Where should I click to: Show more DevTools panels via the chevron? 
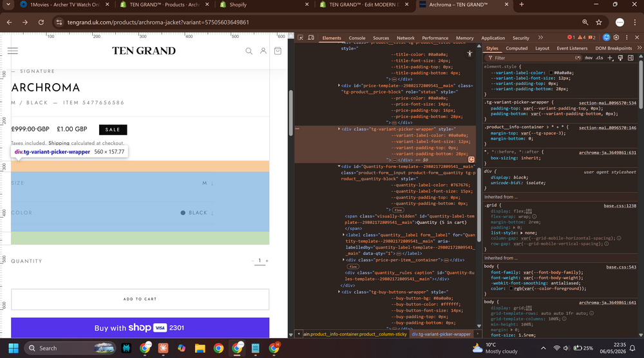tap(540, 37)
